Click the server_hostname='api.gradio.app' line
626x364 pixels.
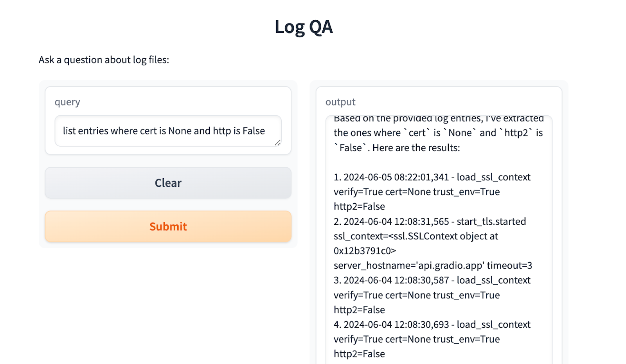tap(433, 265)
